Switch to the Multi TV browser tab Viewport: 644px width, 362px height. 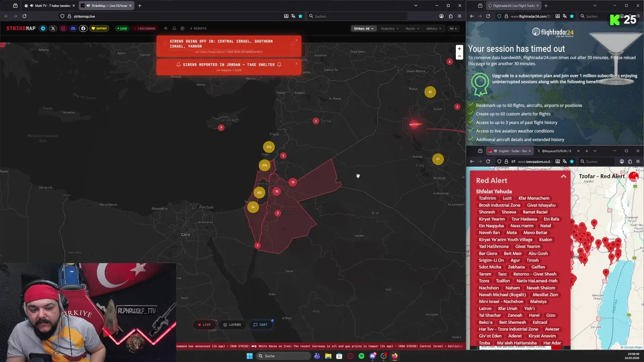click(x=49, y=6)
